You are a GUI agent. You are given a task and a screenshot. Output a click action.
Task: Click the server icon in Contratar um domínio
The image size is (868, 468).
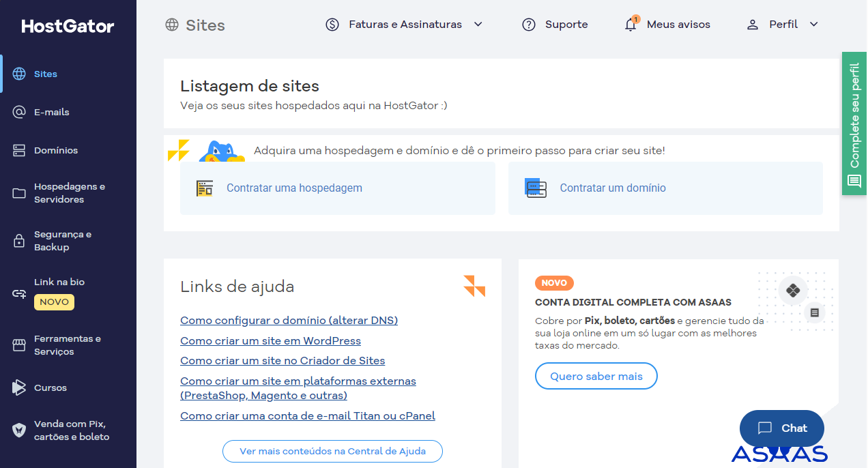tap(536, 188)
